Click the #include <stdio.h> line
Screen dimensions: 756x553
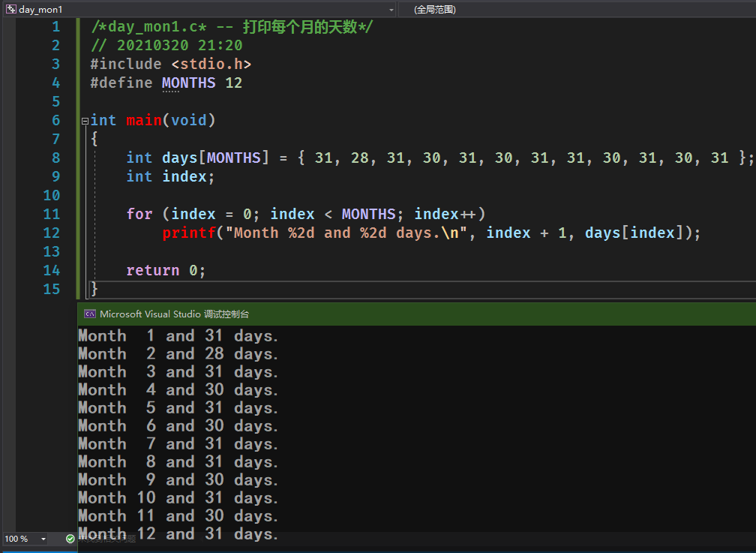point(171,65)
